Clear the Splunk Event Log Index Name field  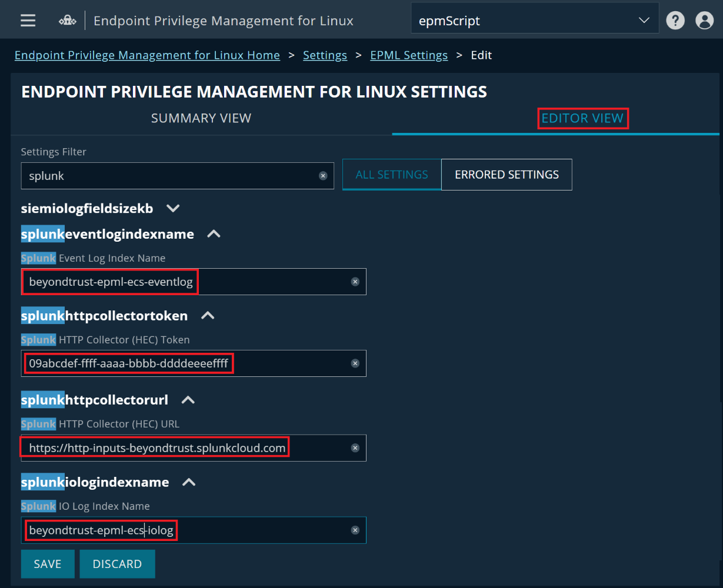coord(355,282)
